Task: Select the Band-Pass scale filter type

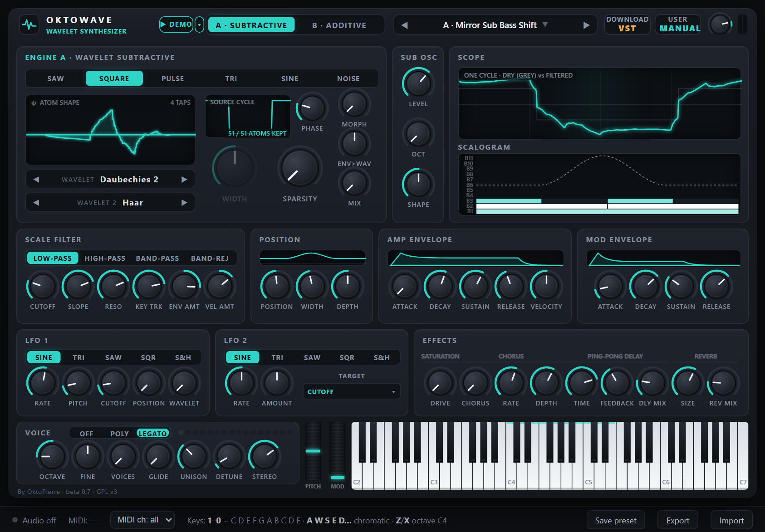Action: 157,258
